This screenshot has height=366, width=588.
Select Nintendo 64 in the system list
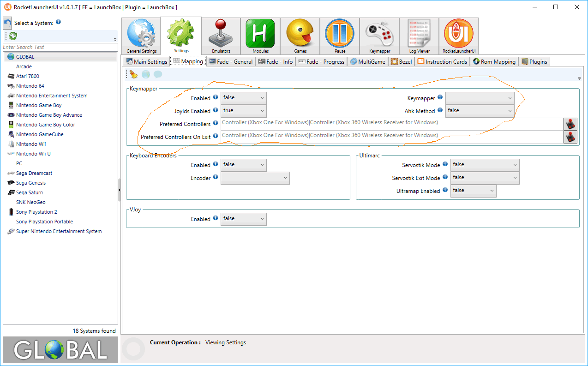pos(30,86)
